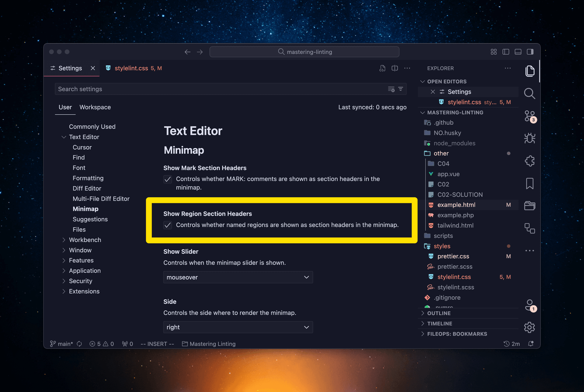The height and width of the screenshot is (392, 584).
Task: Switch to the Workspace settings tab
Action: tap(95, 107)
